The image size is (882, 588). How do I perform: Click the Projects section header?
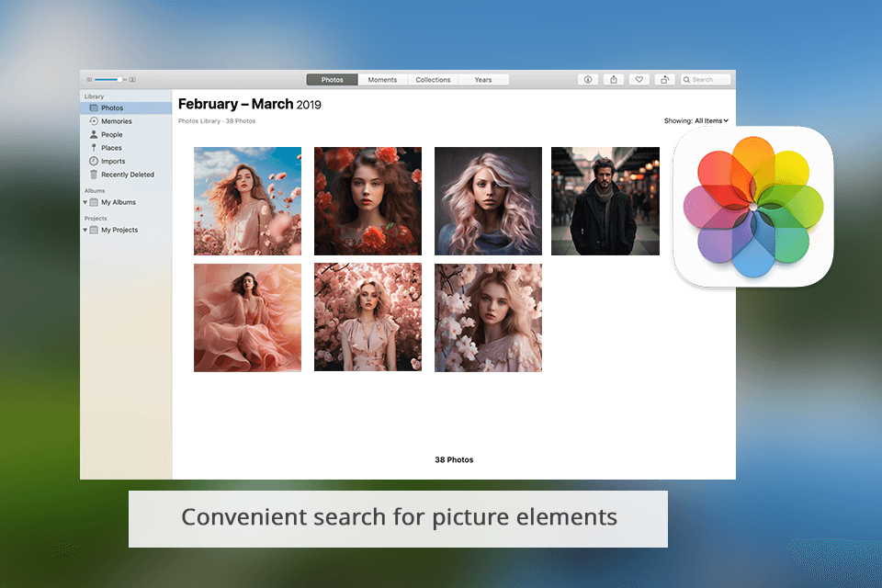tap(96, 219)
